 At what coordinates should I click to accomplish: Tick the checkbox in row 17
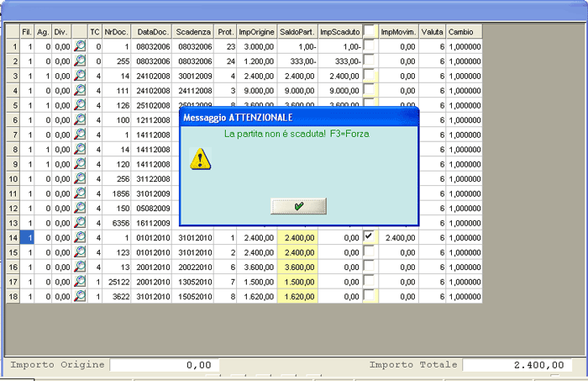pos(369,282)
